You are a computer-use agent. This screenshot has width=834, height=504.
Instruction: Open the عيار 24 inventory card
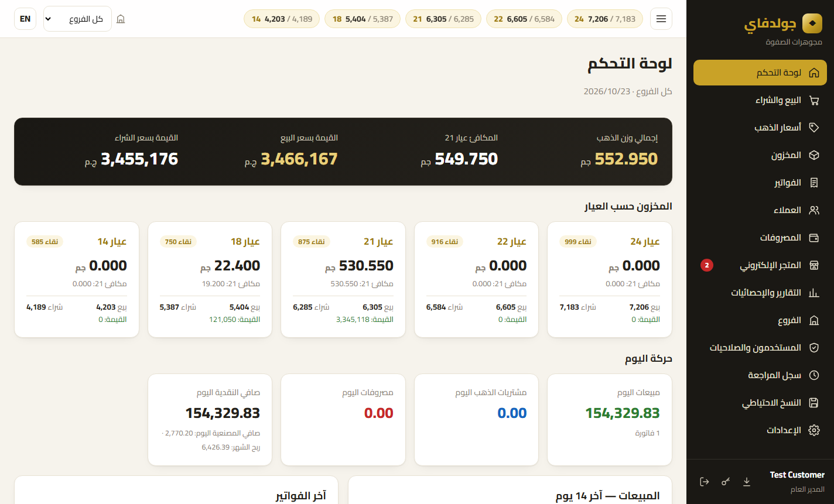pyautogui.click(x=610, y=279)
